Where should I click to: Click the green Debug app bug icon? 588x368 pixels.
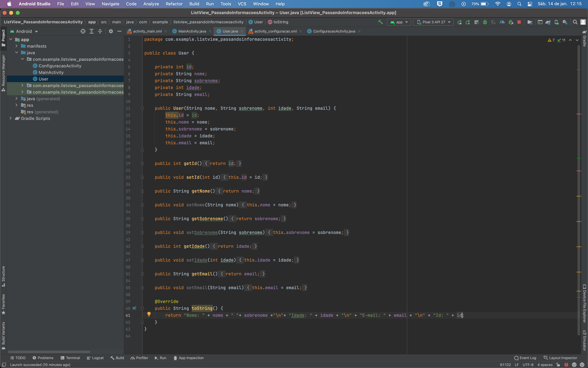(485, 22)
